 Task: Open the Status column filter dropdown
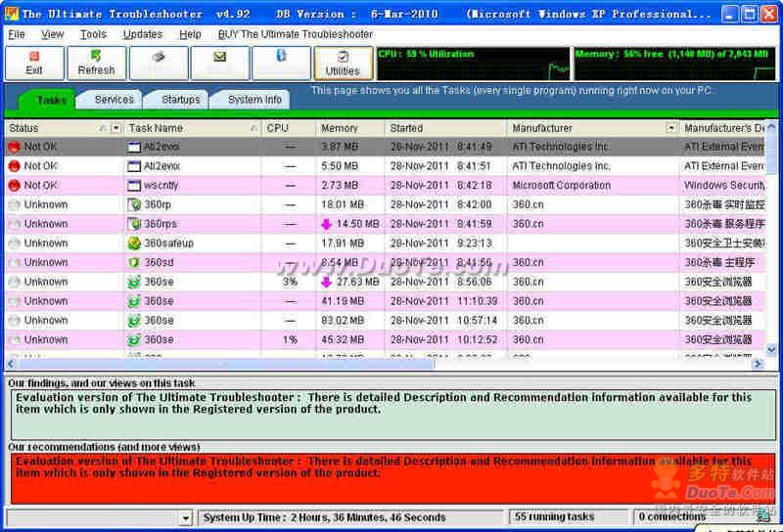(115, 128)
